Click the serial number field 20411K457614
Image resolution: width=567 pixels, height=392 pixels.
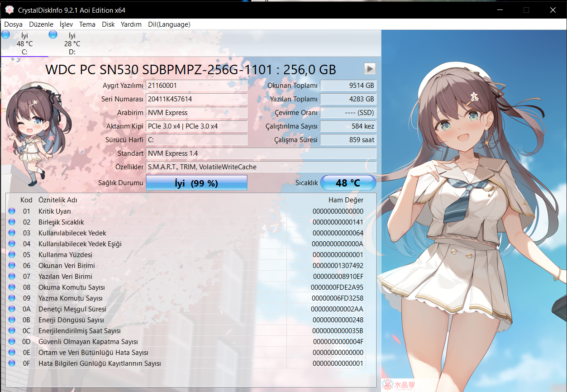point(196,99)
